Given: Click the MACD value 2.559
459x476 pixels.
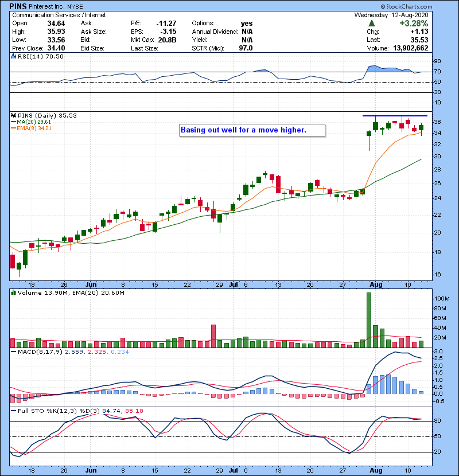Looking at the screenshot, I should (x=75, y=352).
